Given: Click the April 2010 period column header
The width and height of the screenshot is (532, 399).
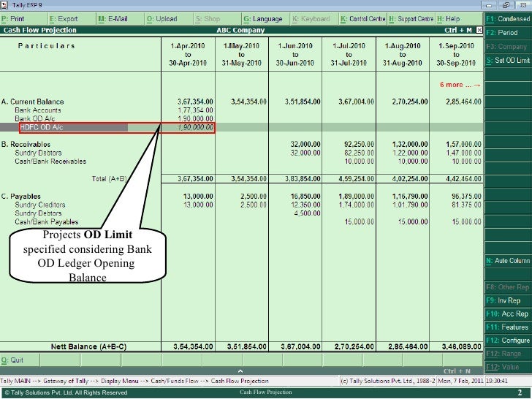Looking at the screenshot, I should coord(188,54).
